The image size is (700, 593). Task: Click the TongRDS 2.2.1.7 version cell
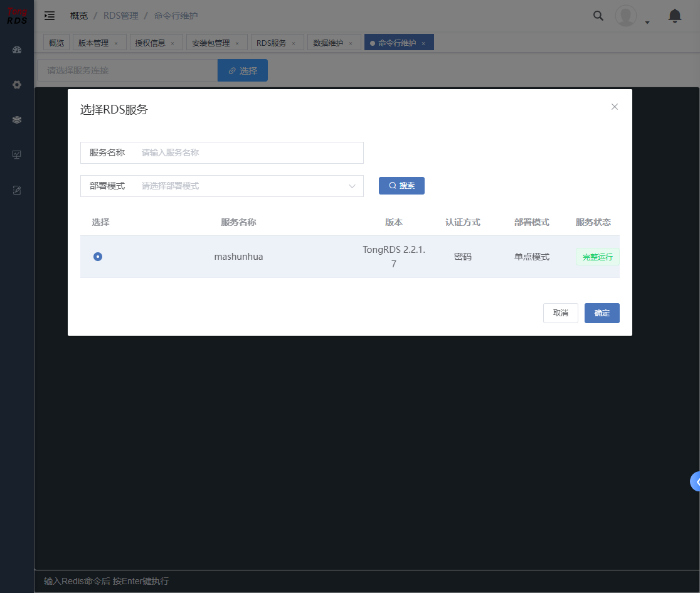coord(394,257)
